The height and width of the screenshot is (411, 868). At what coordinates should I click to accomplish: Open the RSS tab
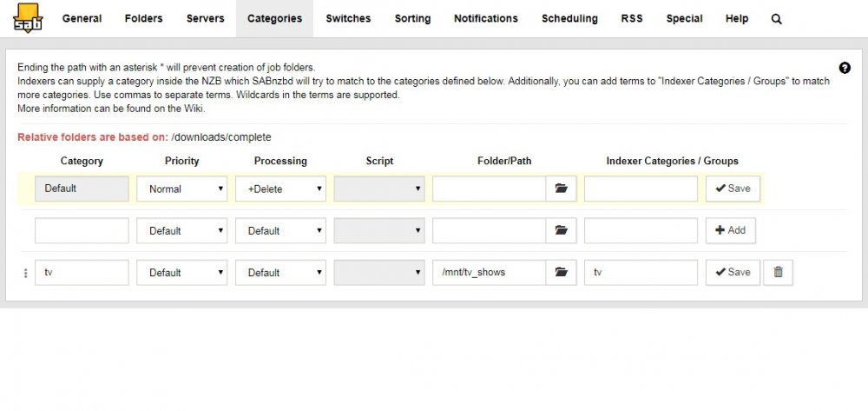tap(632, 18)
